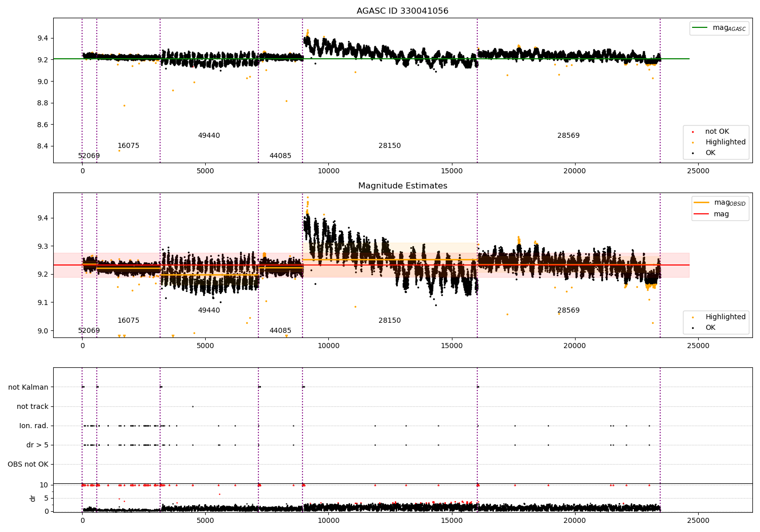760x532 pixels.
Task: Click obsid label 49440 in Magnitude Estimates plot
Action: [209, 311]
